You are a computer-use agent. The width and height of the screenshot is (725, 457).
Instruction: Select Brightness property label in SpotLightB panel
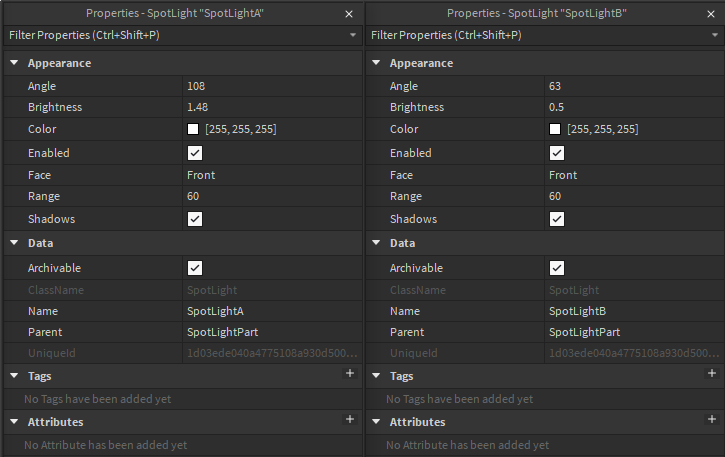click(417, 107)
